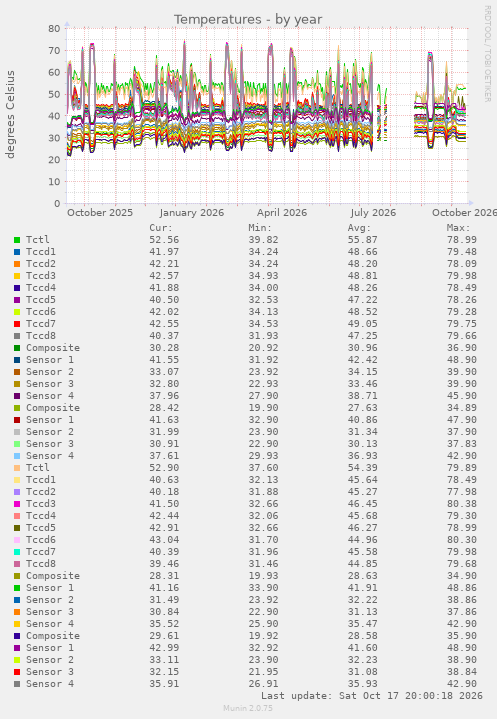Select the 'Min:' column header
The height and width of the screenshot is (719, 497).
(x=260, y=228)
